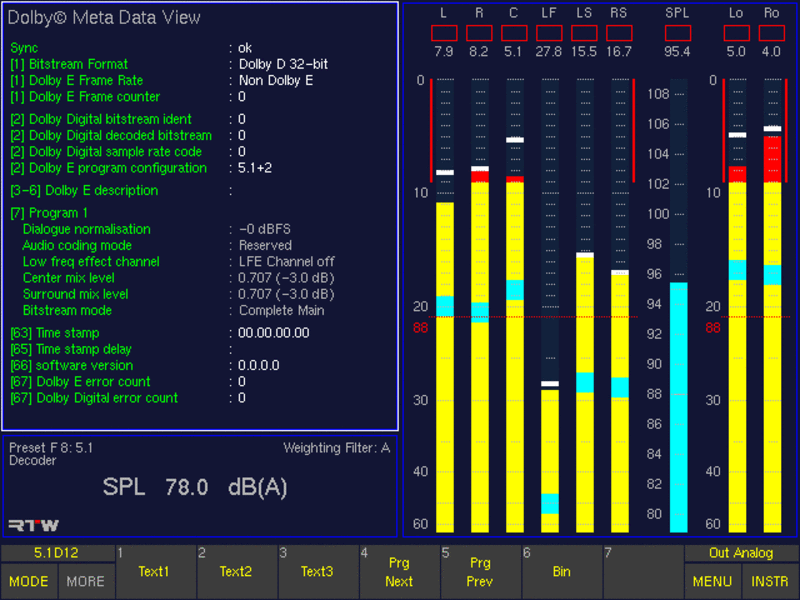Click the Lo peak value 5.0
The width and height of the screenshot is (800, 600).
coord(736,52)
